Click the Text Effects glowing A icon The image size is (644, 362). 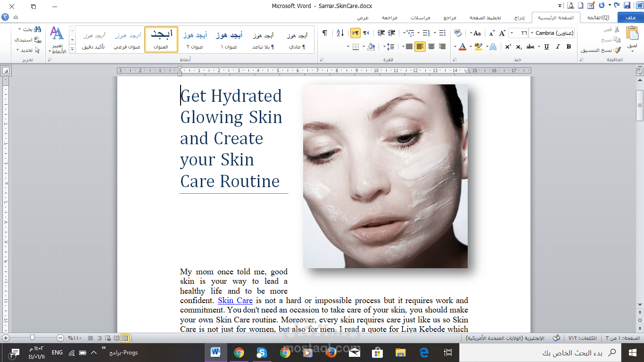[x=493, y=47]
